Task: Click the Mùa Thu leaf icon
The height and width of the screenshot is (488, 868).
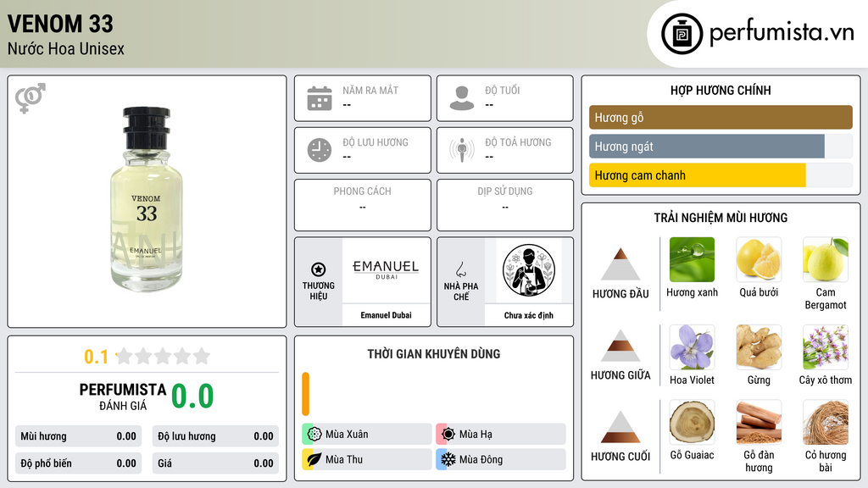Action: [x=314, y=459]
